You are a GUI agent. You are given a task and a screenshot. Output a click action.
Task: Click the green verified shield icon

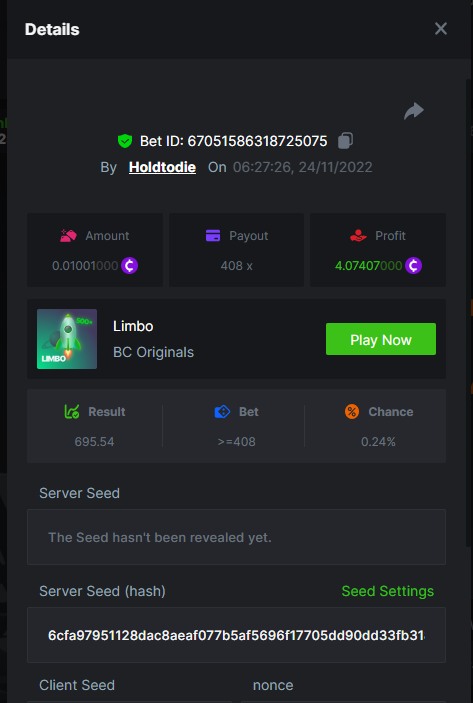[125, 141]
